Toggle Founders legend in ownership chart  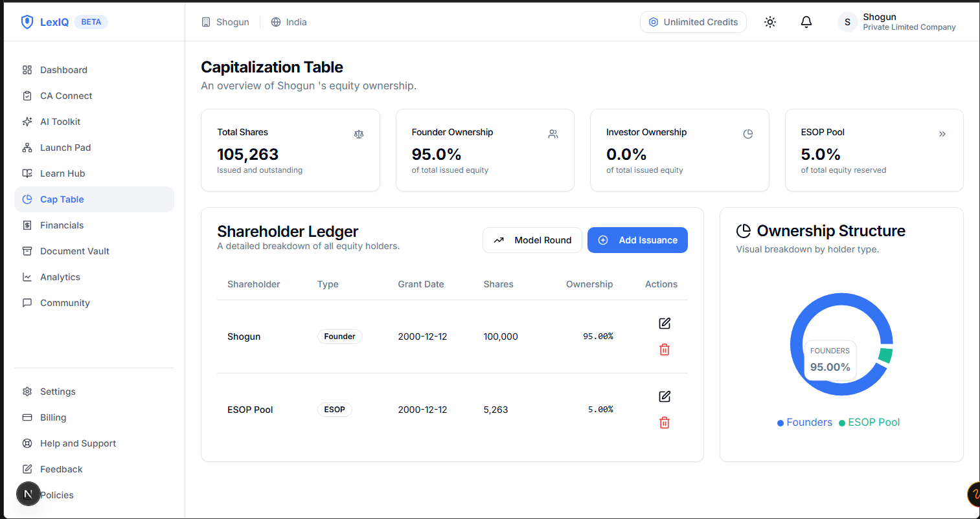[x=804, y=423]
